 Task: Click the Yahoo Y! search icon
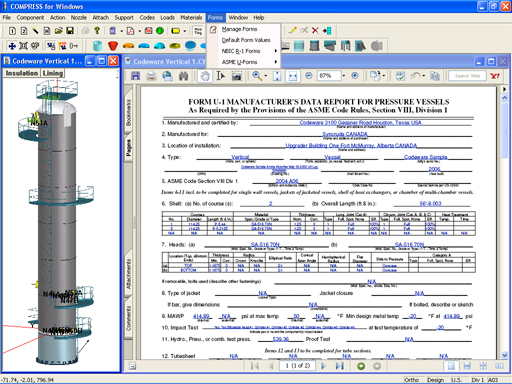[495, 76]
